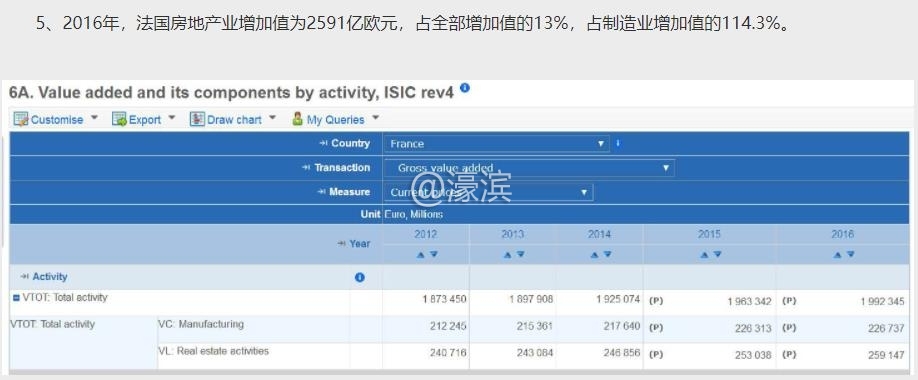Click Manufacturing 2012 value 212 245
This screenshot has height=380, width=918.
point(448,326)
